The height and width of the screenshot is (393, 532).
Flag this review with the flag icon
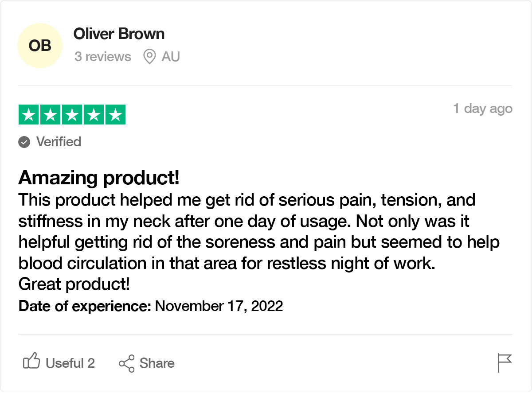pyautogui.click(x=505, y=363)
